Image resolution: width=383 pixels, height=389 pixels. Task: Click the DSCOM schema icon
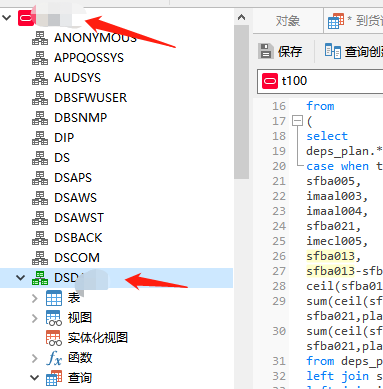pyautogui.click(x=40, y=258)
